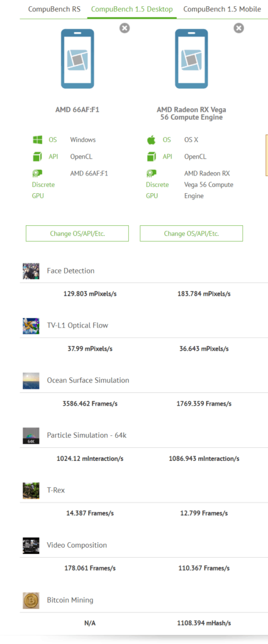Screen dimensions: 268x644
Task: Click the OS X value text
Action: pos(191,140)
